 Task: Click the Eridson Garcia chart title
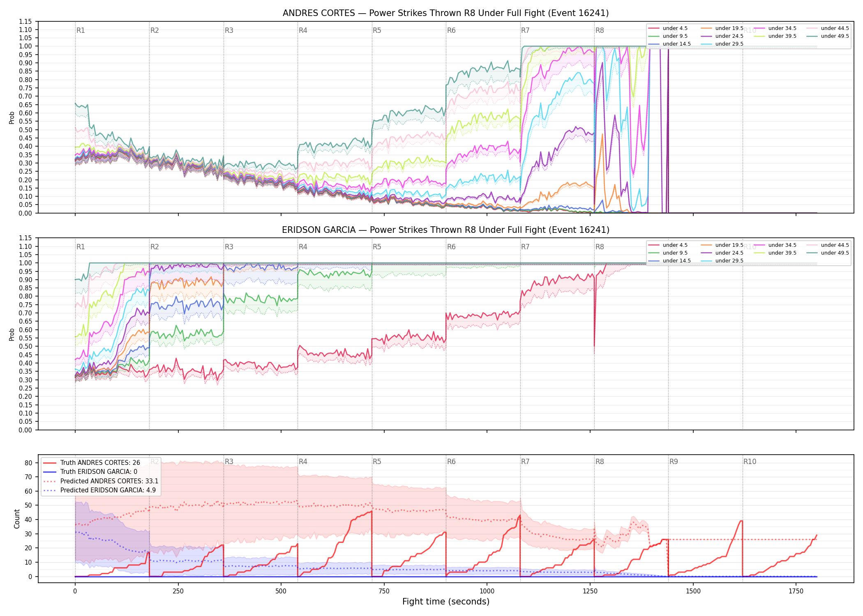pos(445,230)
